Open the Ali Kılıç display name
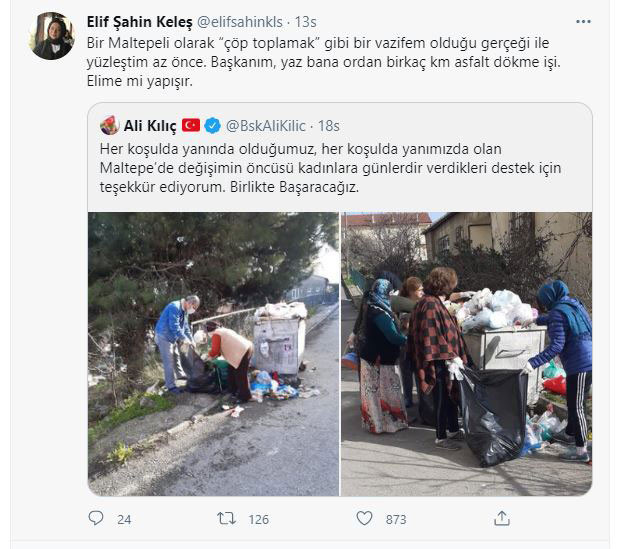 tap(150, 126)
